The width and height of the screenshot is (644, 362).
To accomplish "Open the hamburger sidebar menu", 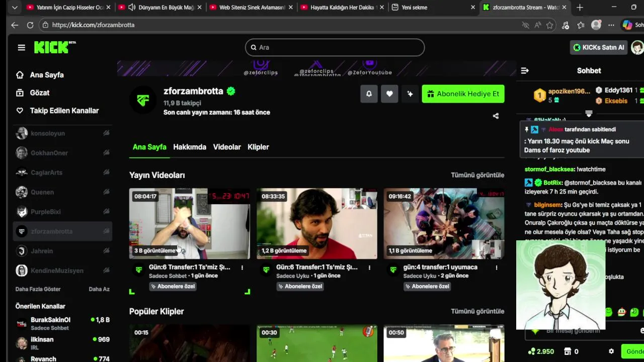I will (21, 47).
